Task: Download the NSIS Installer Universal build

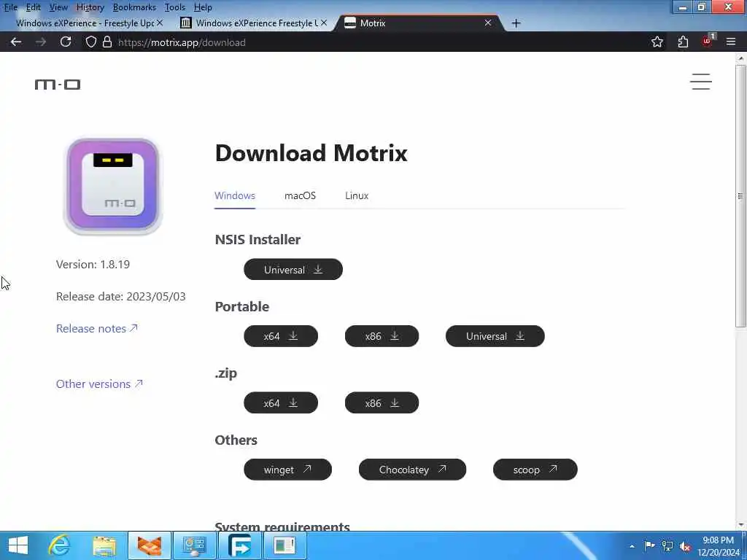Action: [293, 270]
